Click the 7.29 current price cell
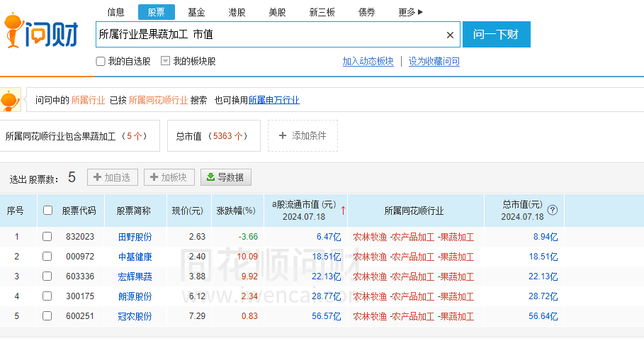The height and width of the screenshot is (341, 644). point(197,316)
